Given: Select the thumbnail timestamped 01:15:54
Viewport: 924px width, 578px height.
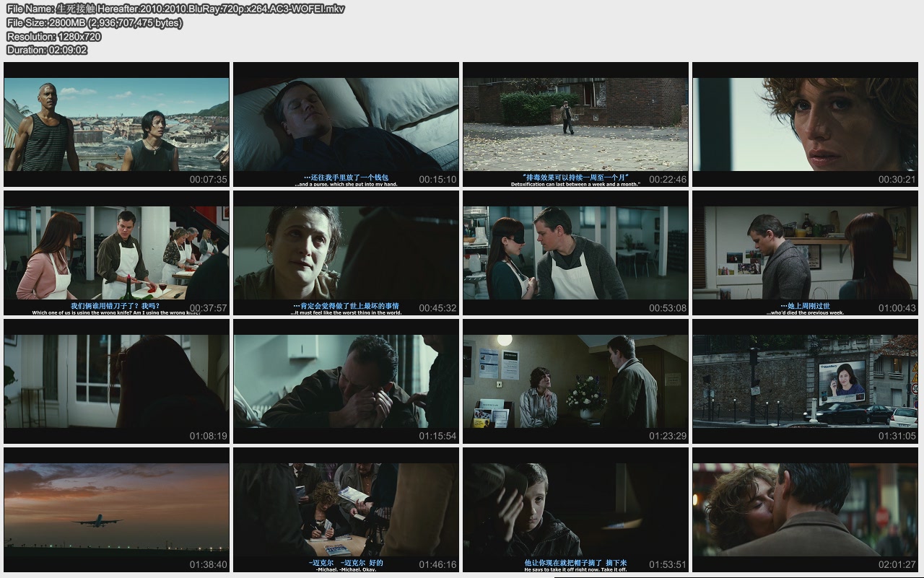Looking at the screenshot, I should click(x=346, y=381).
